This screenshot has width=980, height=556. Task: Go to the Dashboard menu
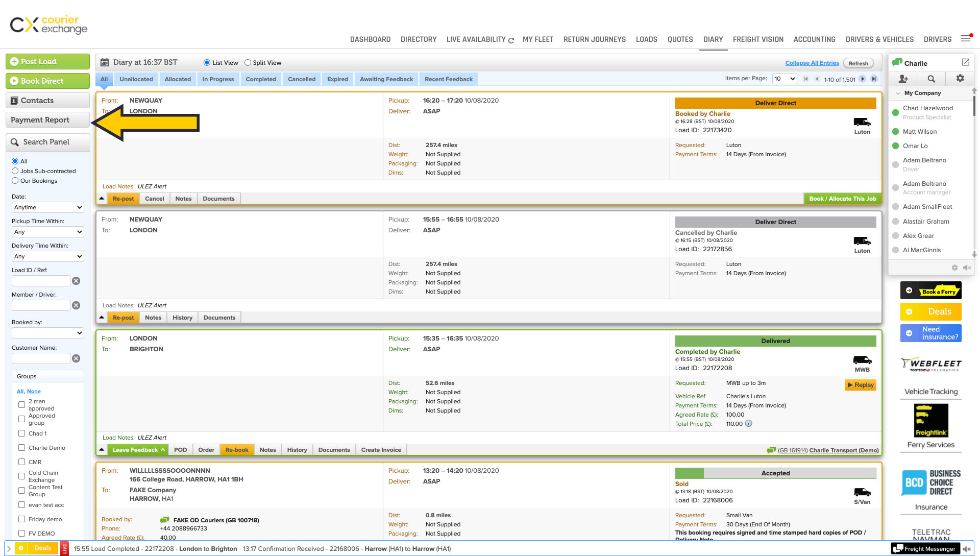coord(370,39)
